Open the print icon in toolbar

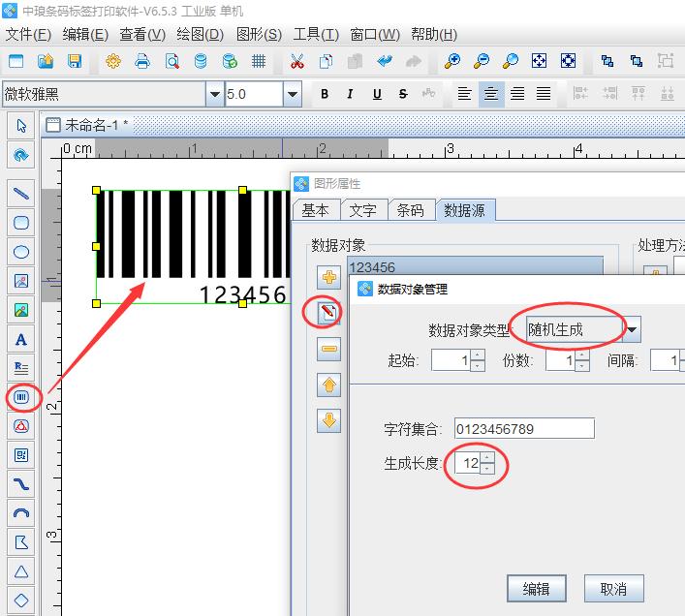[x=142, y=61]
